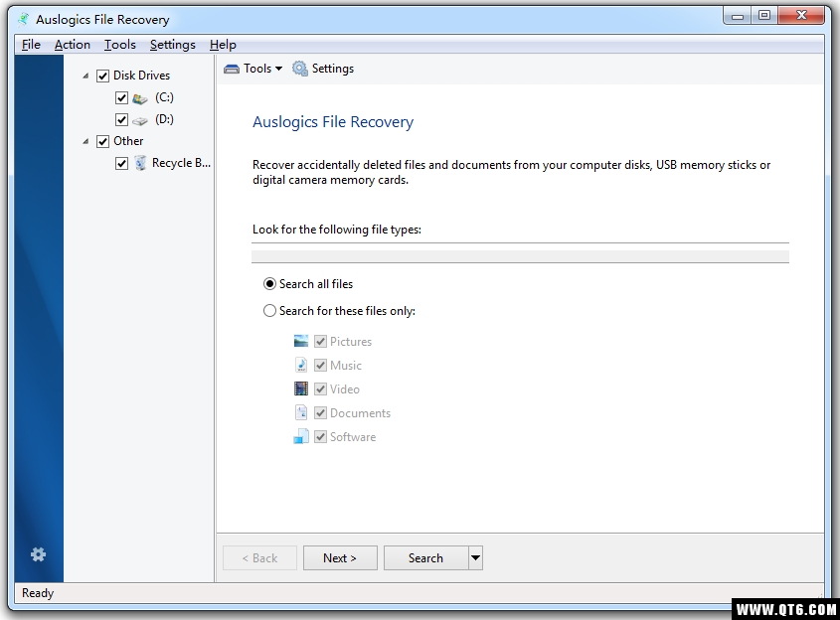Viewport: 840px width, 620px height.
Task: Uncheck the (C:) drive checkbox
Action: (x=121, y=98)
